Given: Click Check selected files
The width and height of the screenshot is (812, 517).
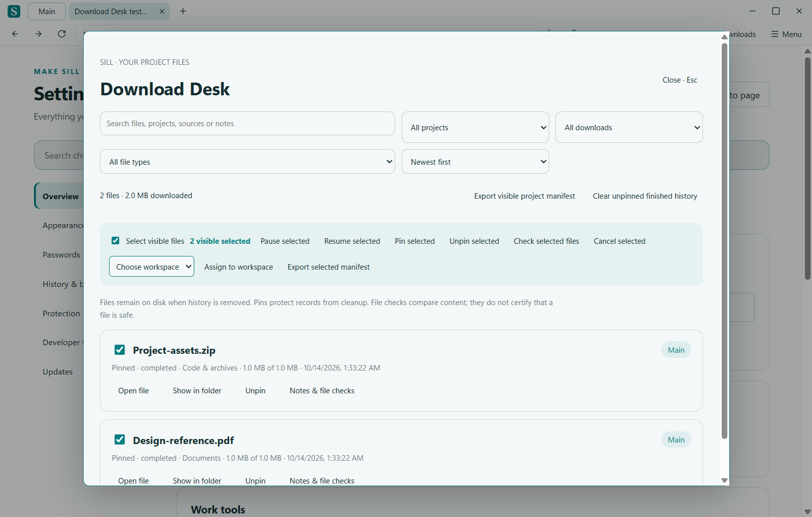Looking at the screenshot, I should 546,241.
